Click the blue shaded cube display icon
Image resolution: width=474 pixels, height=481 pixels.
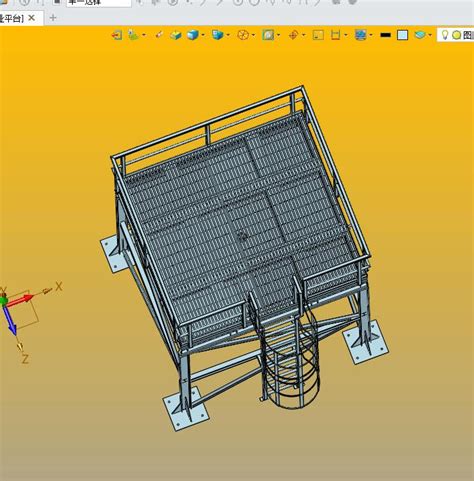(193, 35)
